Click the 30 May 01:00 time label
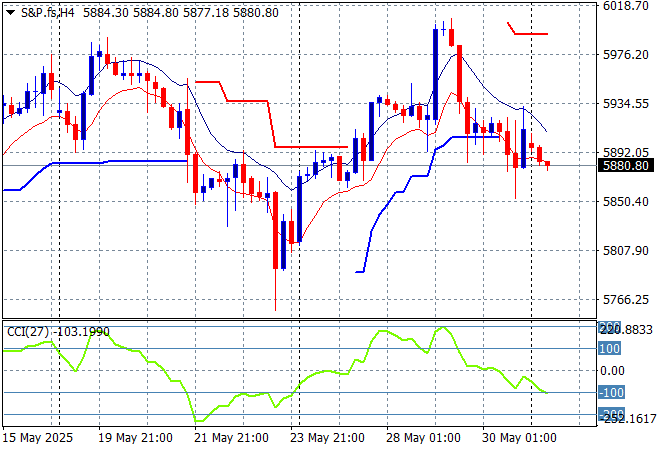Viewport: 660px width, 450px height. pyautogui.click(x=520, y=437)
